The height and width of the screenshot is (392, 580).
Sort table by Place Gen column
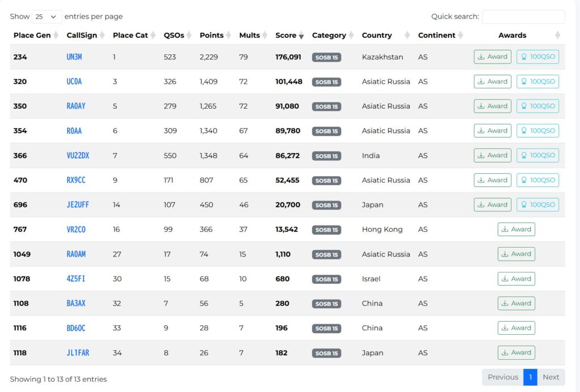tap(36, 35)
